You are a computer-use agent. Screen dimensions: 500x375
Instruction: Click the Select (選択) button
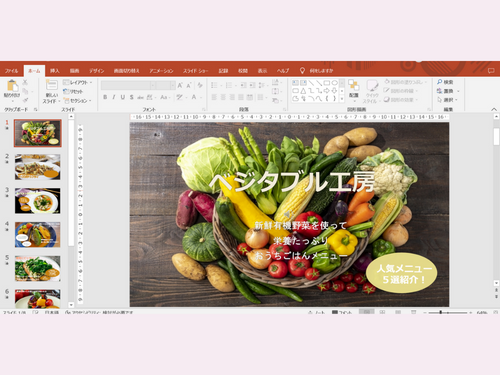click(447, 100)
